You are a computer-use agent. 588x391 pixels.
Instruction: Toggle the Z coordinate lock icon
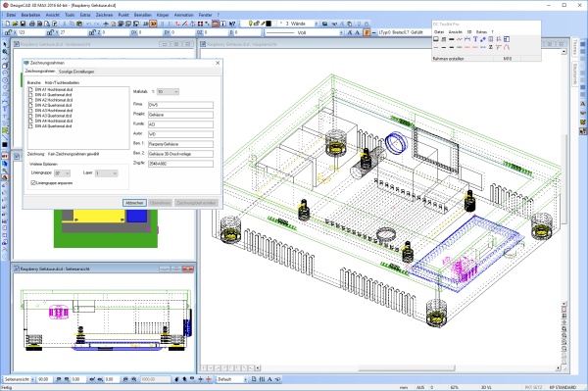[92, 33]
